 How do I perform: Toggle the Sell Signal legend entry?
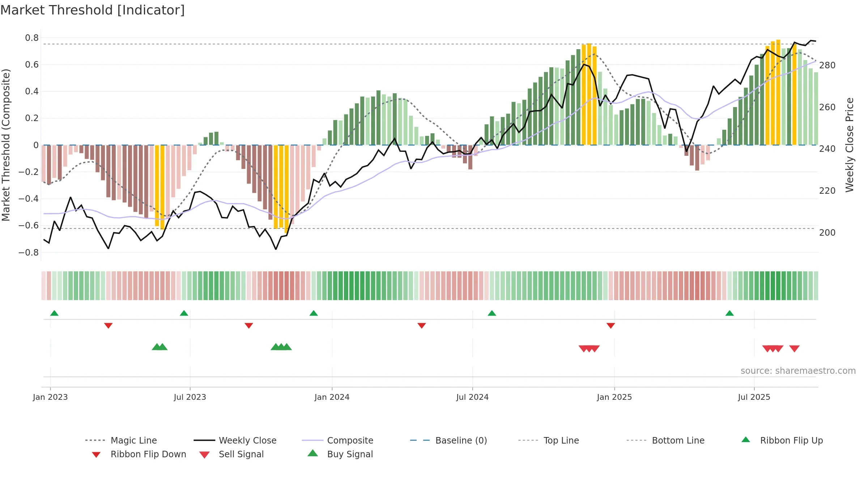231,454
